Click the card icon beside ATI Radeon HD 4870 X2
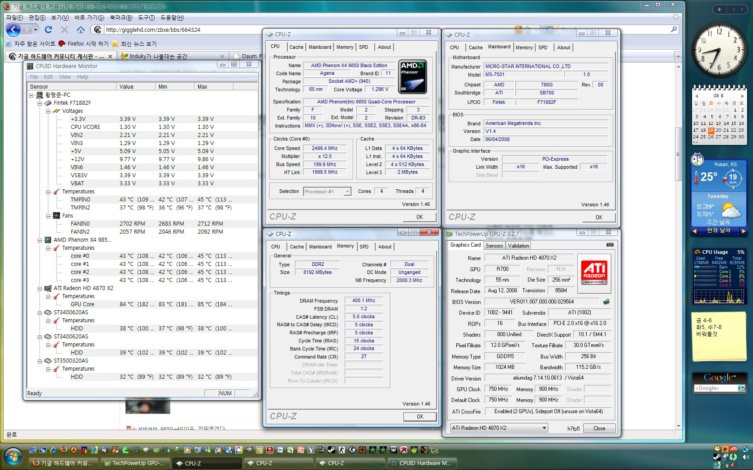Viewport: 753px width, 470px height. tap(48, 288)
